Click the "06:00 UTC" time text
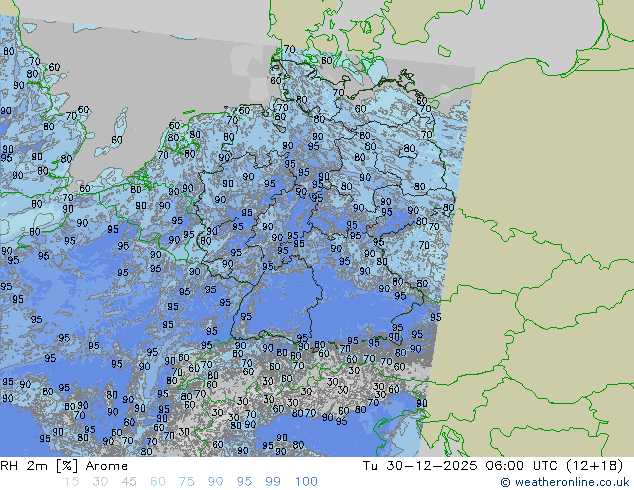Viewport: 634px width, 490px height. 521,466
